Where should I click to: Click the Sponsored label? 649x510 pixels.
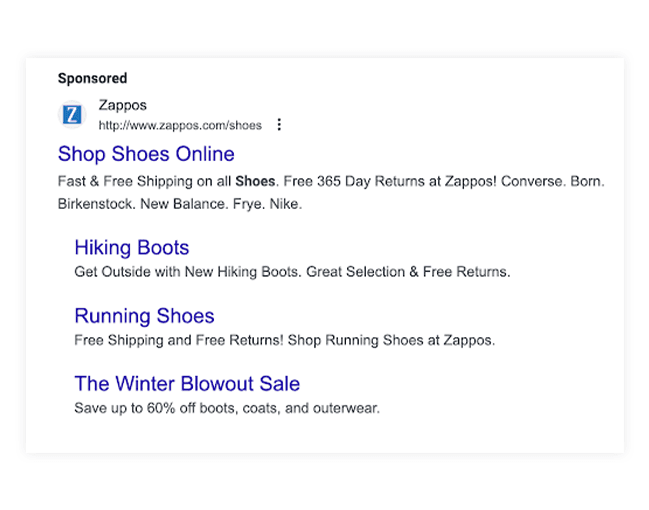click(x=92, y=78)
